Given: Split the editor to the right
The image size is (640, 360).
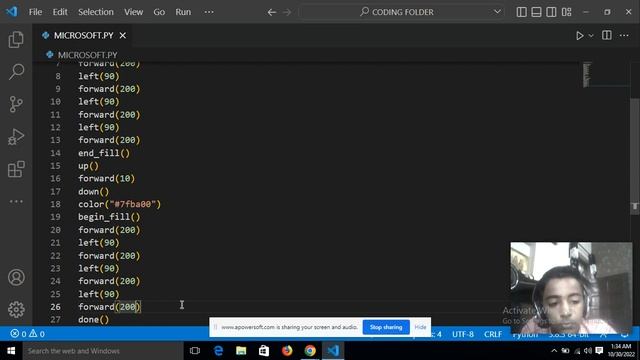Looking at the screenshot, I should 607,36.
